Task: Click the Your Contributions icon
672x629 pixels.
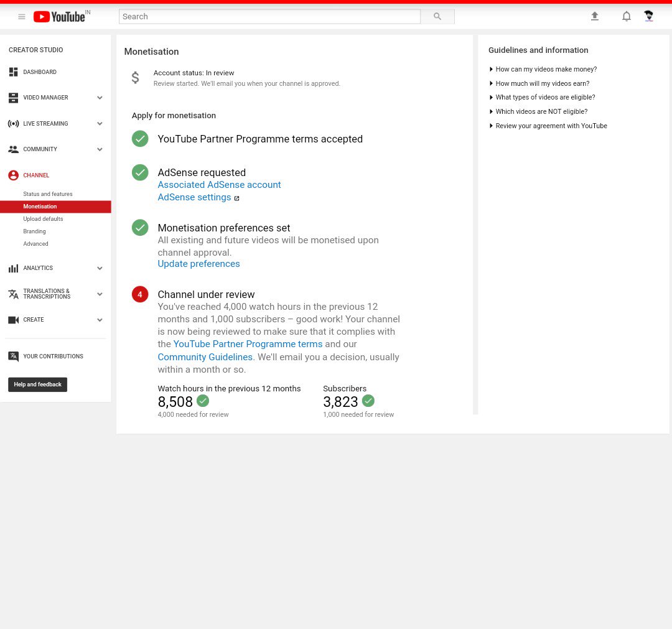Action: tap(13, 356)
